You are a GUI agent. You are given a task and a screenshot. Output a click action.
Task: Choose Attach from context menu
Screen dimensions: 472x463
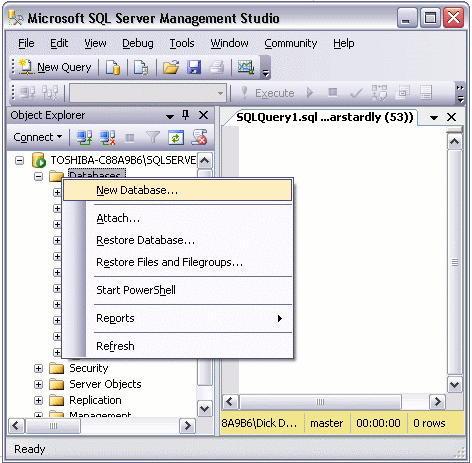click(x=177, y=218)
